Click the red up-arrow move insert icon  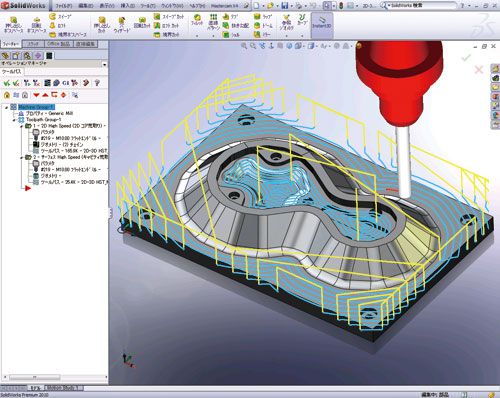click(x=45, y=95)
